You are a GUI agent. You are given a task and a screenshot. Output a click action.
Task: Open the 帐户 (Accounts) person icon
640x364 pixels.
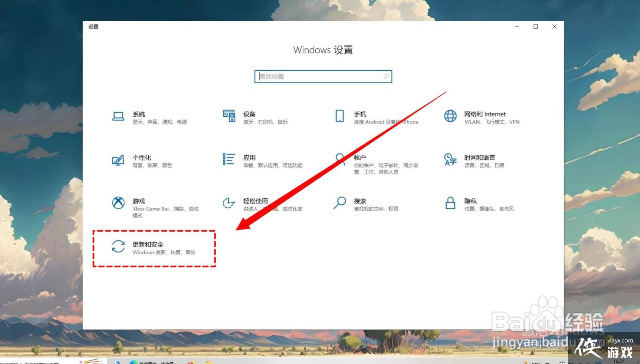coord(340,158)
